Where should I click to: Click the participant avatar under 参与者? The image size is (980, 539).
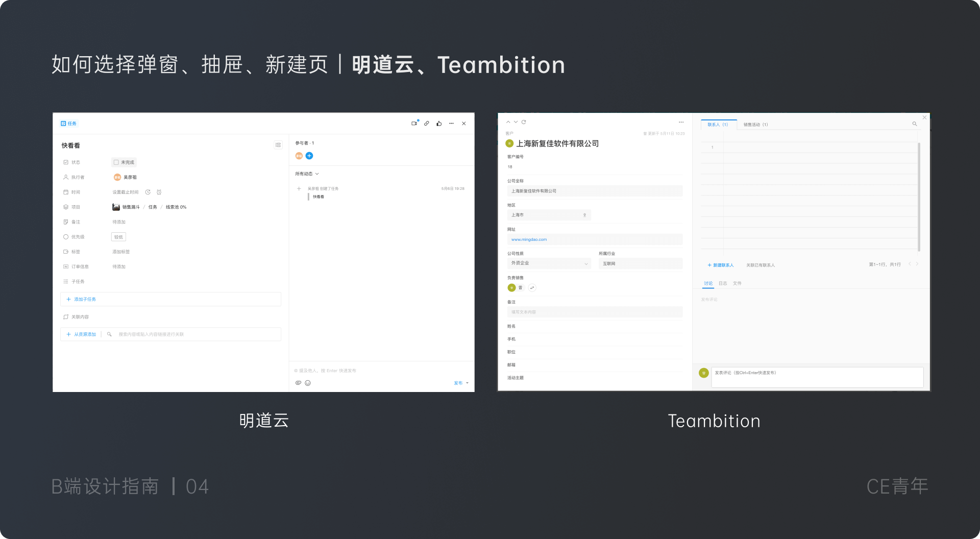[x=299, y=156]
